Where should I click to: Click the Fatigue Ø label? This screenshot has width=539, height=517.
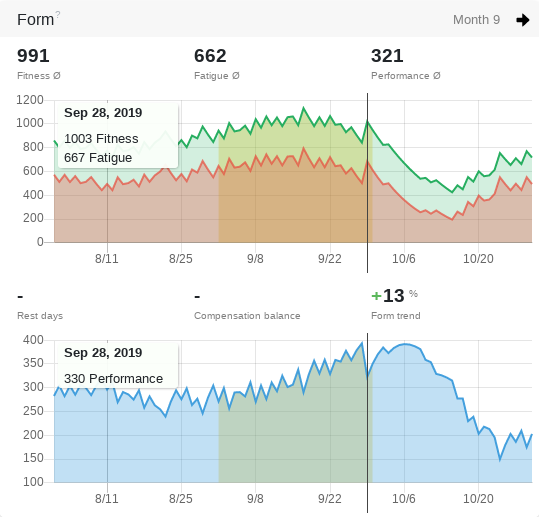tap(217, 76)
